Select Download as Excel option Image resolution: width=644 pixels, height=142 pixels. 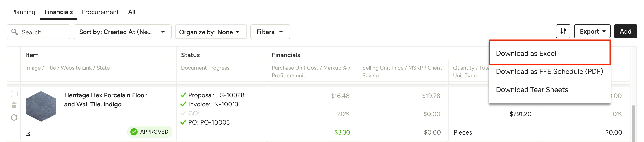click(526, 53)
